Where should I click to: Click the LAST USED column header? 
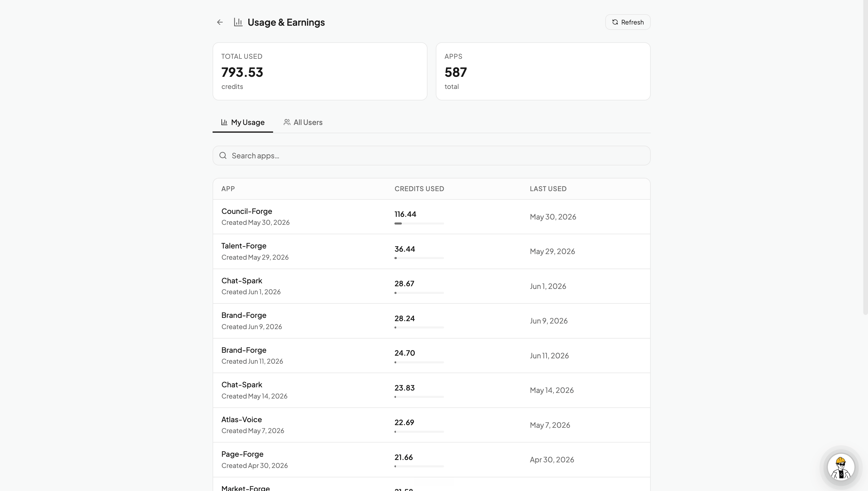coord(548,189)
